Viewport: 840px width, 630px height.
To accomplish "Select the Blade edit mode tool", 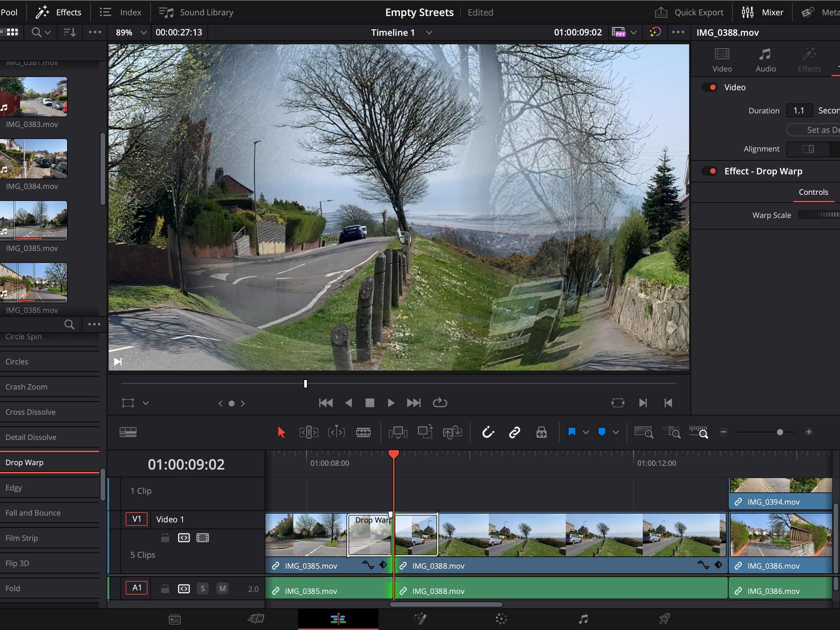I will (363, 432).
